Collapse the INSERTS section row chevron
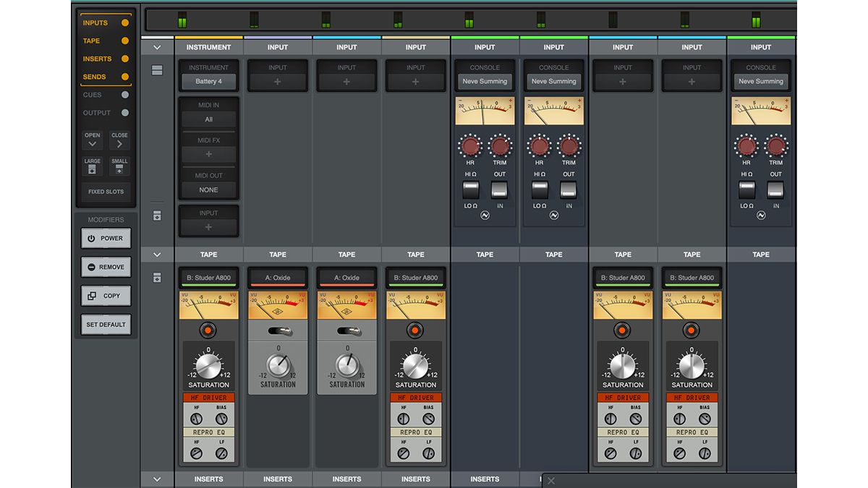The height and width of the screenshot is (488, 868). click(157, 479)
